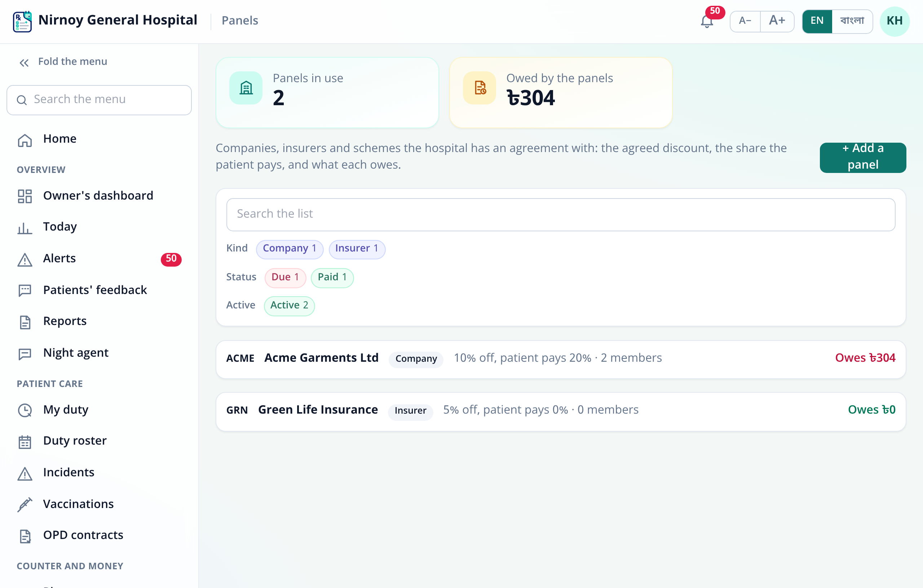Click the Panels in use building icon
The image size is (923, 588).
click(x=246, y=88)
